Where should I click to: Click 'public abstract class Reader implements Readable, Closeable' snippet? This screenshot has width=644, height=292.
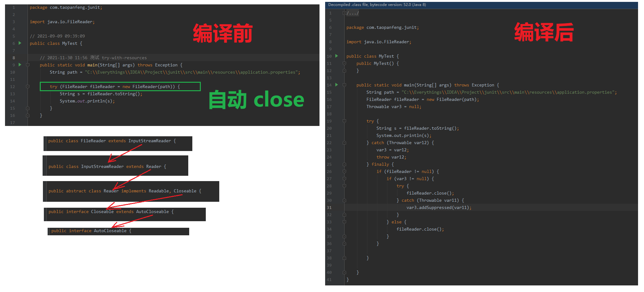125,191
